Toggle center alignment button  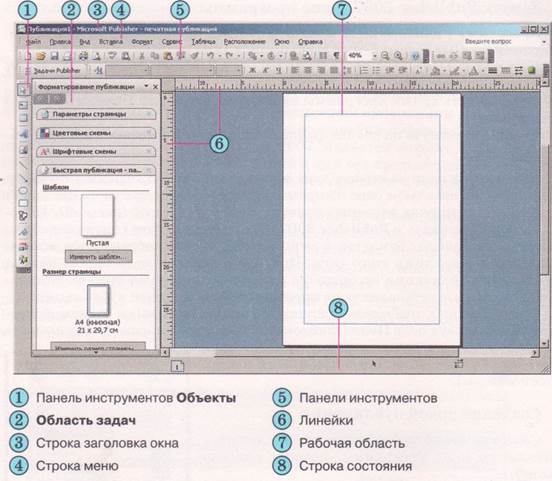point(308,70)
